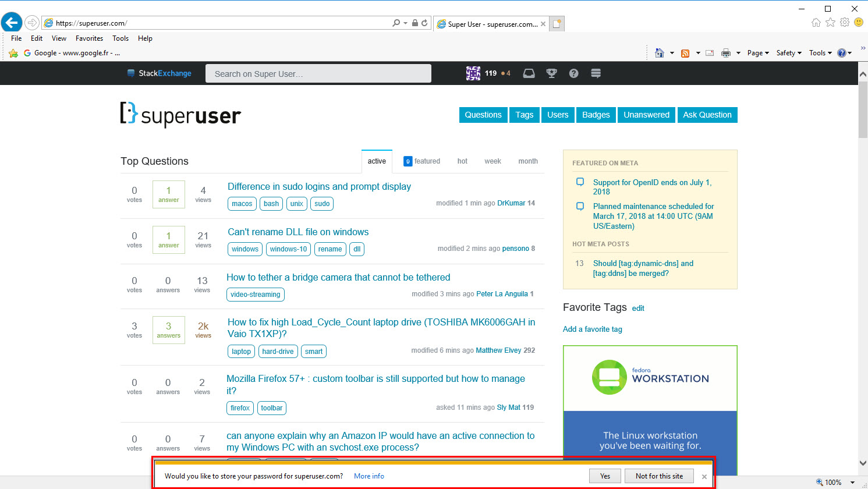This screenshot has height=489, width=868.
Task: Switch to the hot questions tab
Action: 462,161
